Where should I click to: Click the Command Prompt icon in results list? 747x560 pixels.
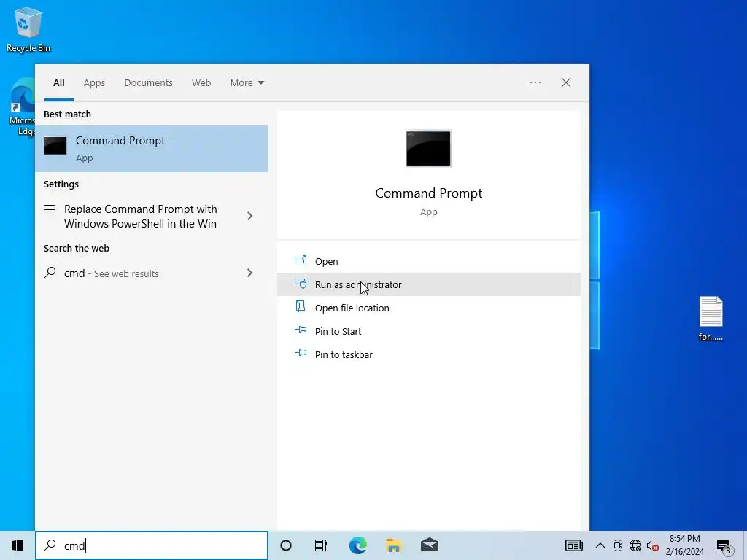pos(55,146)
